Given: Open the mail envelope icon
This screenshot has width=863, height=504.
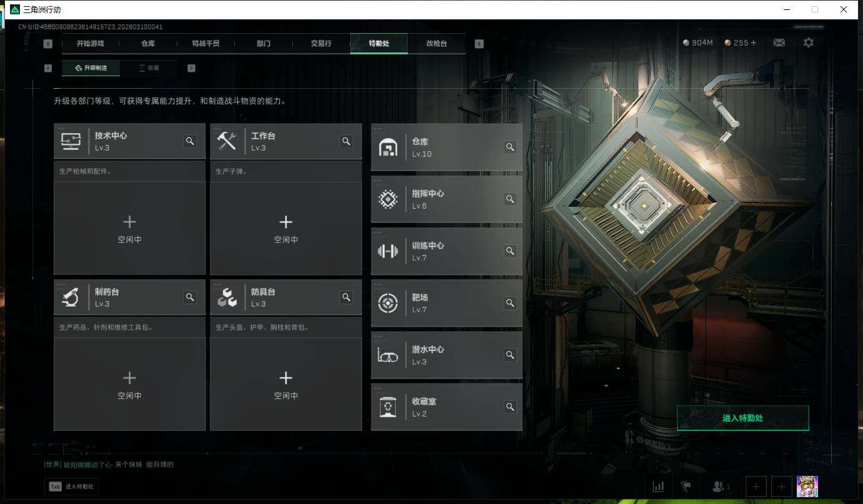Looking at the screenshot, I should (779, 42).
